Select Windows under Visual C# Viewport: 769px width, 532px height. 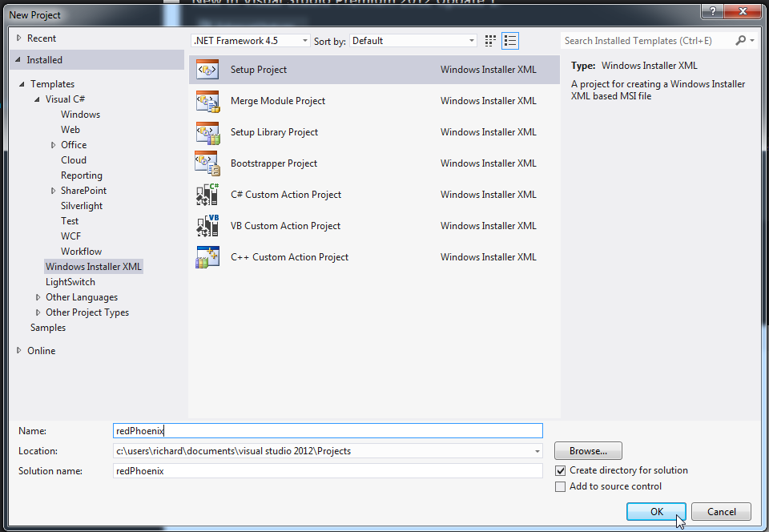click(80, 115)
